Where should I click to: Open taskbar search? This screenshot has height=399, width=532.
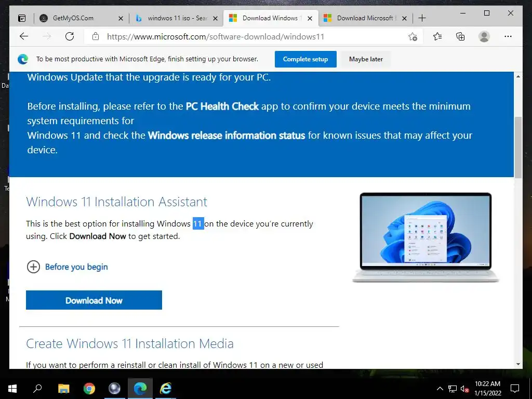pos(37,388)
